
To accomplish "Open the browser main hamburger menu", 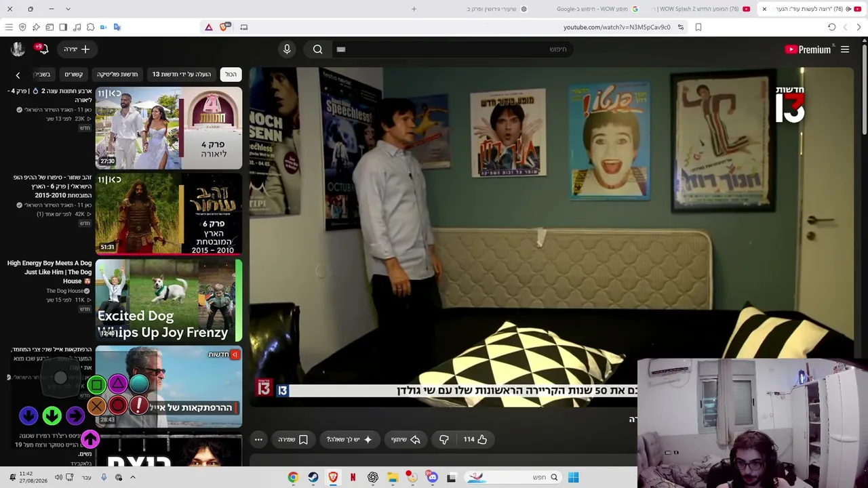I will point(9,27).
